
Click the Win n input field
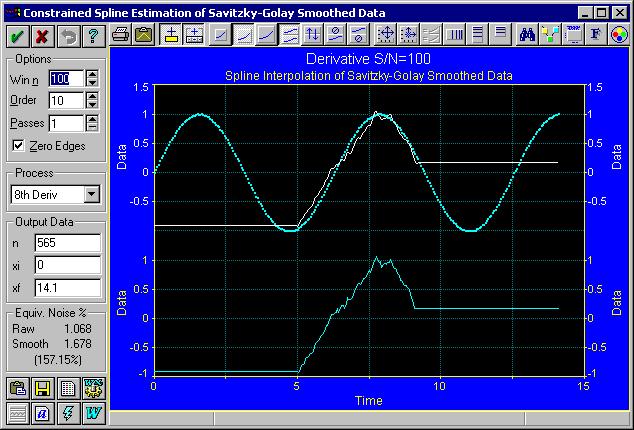coord(66,78)
